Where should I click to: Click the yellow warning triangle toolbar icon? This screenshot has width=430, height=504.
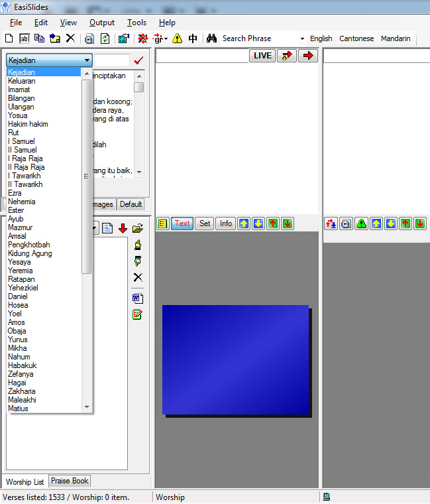click(178, 38)
